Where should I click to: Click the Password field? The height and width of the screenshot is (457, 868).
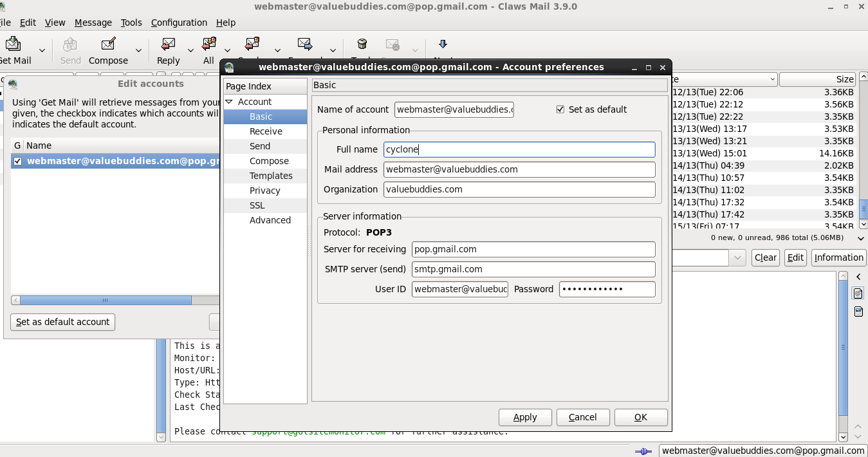point(607,289)
